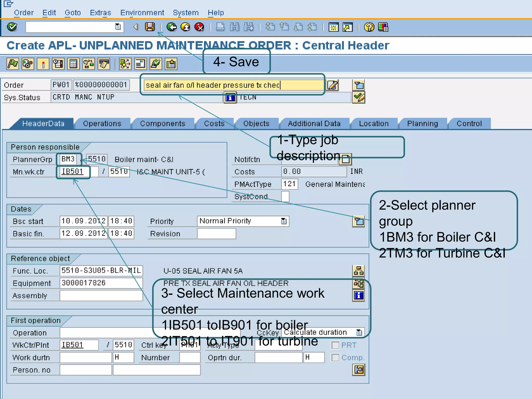Open the Priority dropdown list
The width and height of the screenshot is (532, 399).
pyautogui.click(x=284, y=221)
